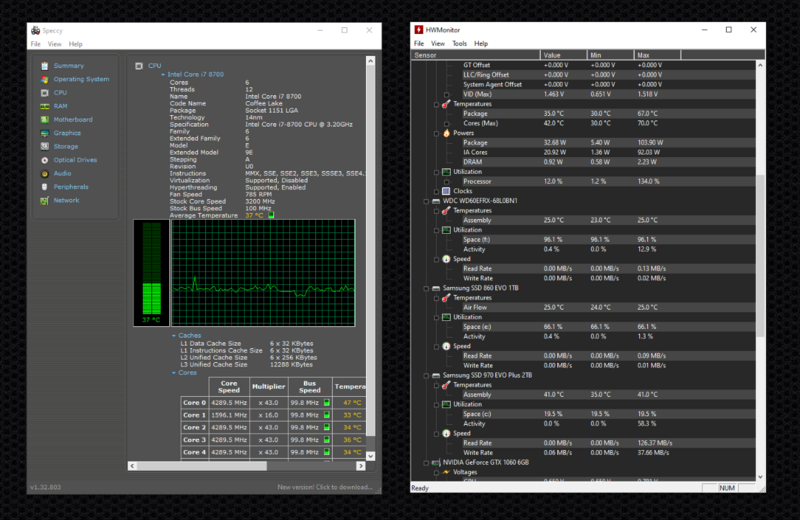Click the new version download link
Image resolution: width=800 pixels, height=520 pixels.
click(x=324, y=487)
